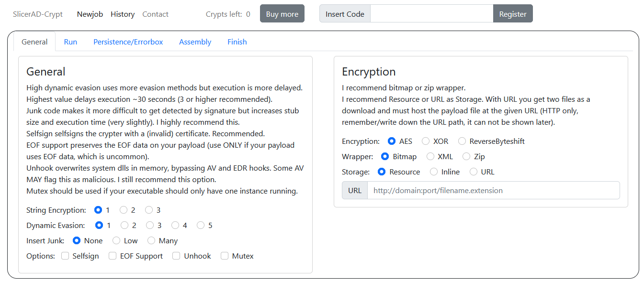The width and height of the screenshot is (644, 282).
Task: Set Dynamic Evasion to 1
Action: pos(100,225)
